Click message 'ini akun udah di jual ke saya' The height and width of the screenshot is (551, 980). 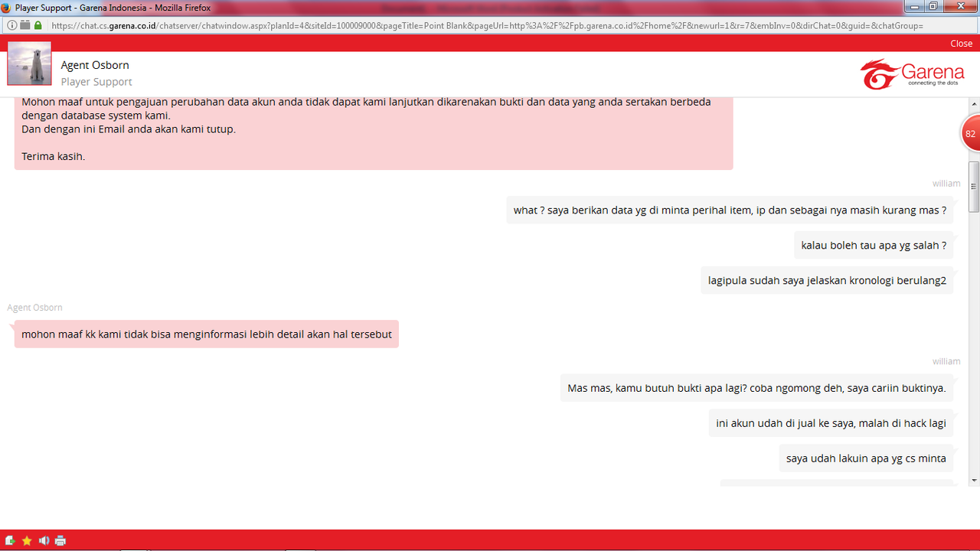tap(831, 423)
